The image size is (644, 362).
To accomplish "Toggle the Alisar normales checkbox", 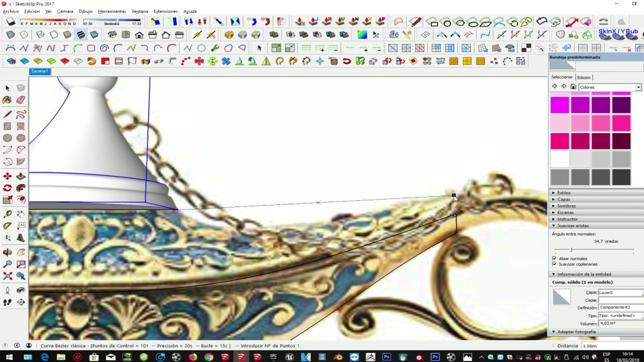I will coord(554,258).
